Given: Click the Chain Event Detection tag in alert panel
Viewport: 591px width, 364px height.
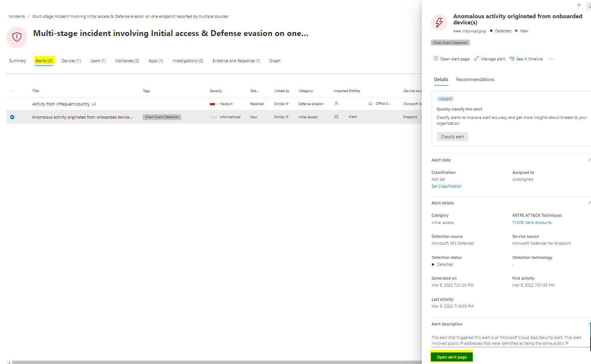Looking at the screenshot, I should coord(450,43).
